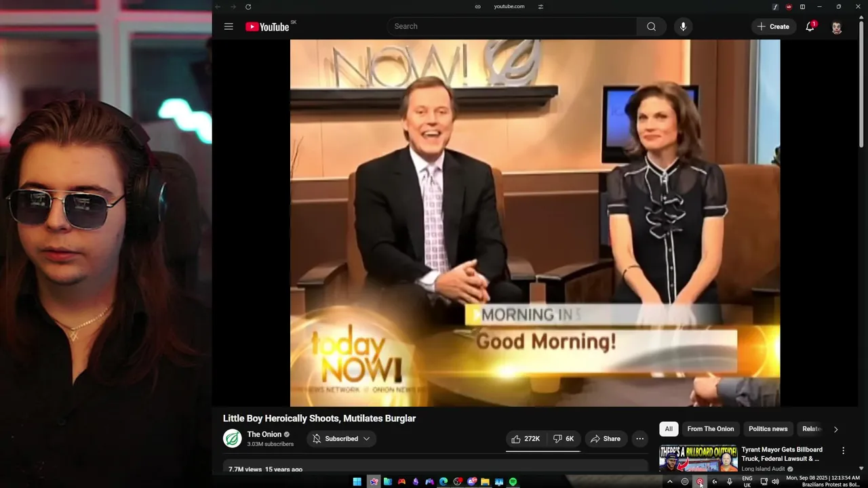Viewport: 868px width, 488px height.
Task: Open File Explorer folder in taskbar
Action: coord(485,482)
